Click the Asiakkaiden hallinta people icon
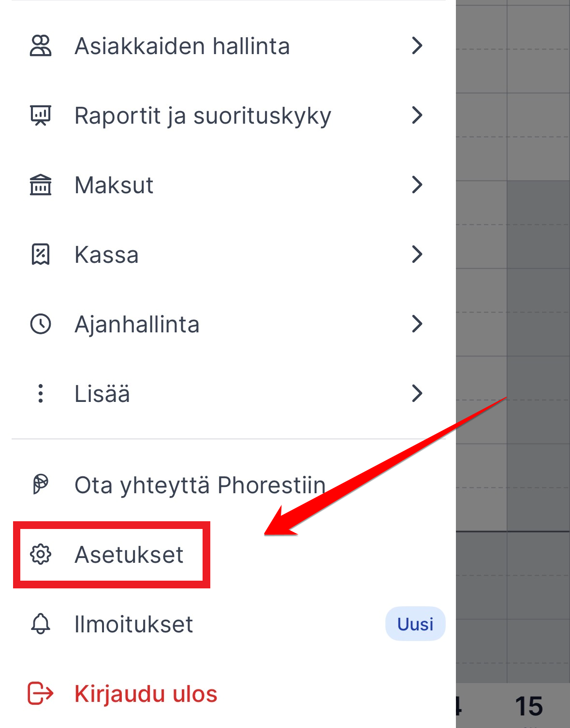 point(41,45)
